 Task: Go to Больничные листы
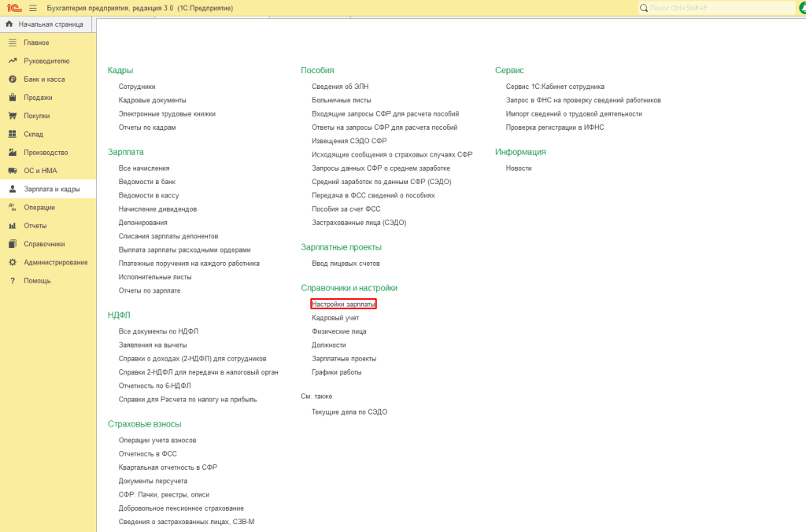click(x=341, y=100)
